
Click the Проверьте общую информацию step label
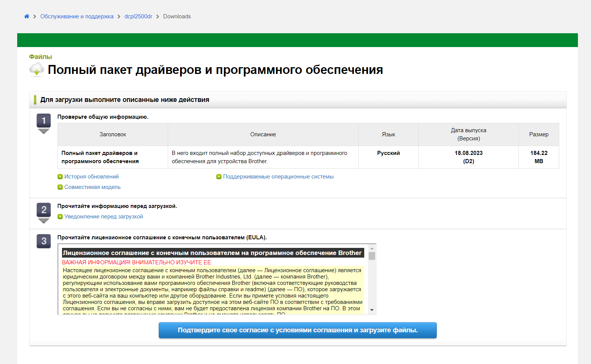click(x=103, y=117)
